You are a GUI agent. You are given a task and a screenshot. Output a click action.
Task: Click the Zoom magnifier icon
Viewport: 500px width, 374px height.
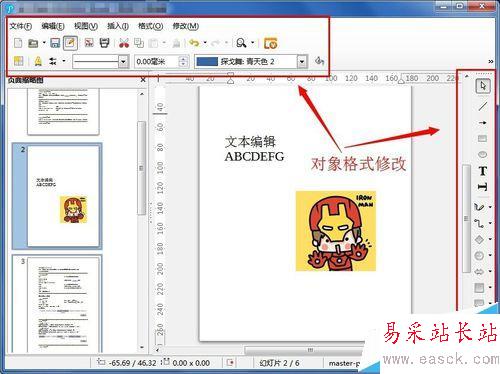241,43
